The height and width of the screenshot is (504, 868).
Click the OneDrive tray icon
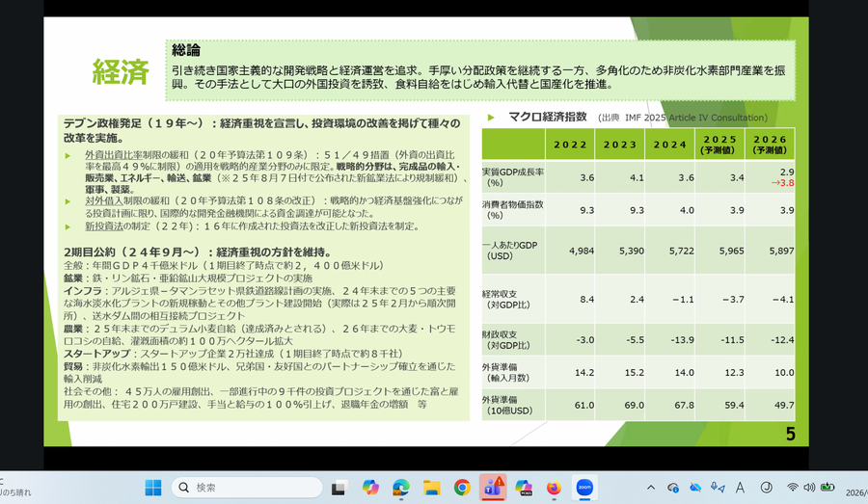695,488
